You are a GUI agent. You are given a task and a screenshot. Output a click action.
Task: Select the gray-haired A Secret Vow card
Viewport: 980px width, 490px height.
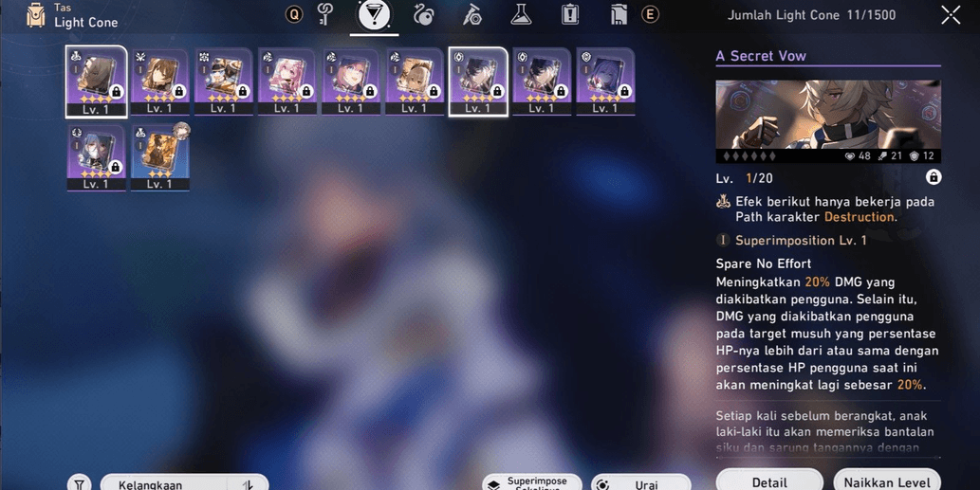(x=96, y=82)
